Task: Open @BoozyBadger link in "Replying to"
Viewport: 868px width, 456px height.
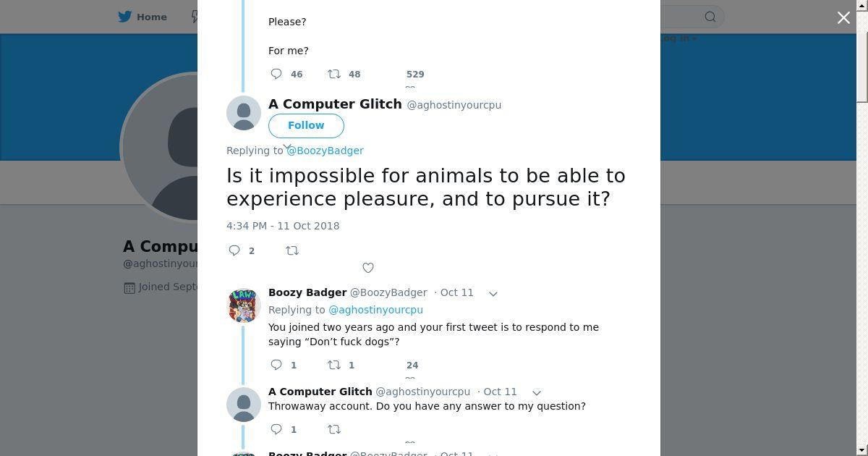Action: pyautogui.click(x=325, y=151)
